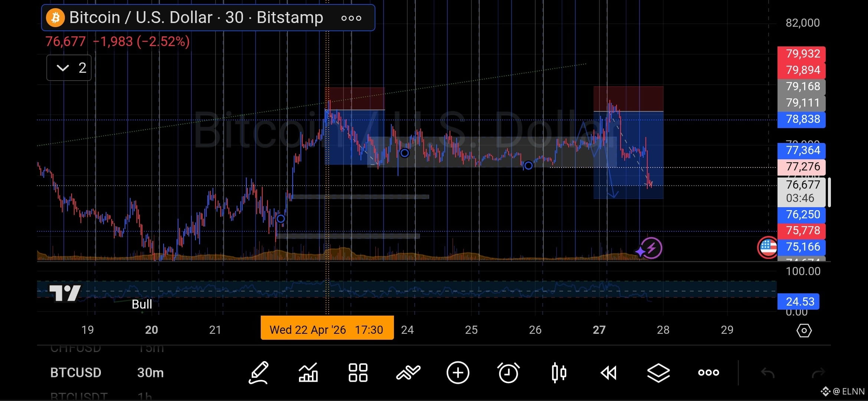
Task: Change chart type via candlestick icon
Action: 559,372
